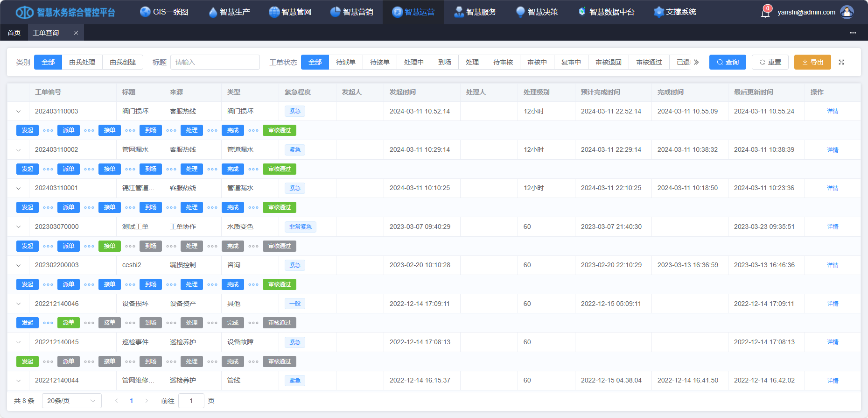Click the notification bell icon

(x=765, y=13)
